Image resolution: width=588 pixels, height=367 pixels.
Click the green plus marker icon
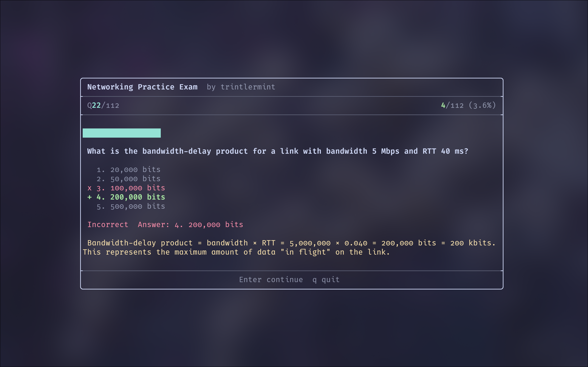[x=89, y=197]
